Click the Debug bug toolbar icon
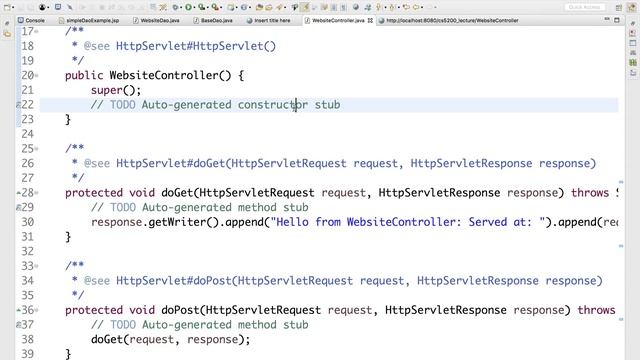This screenshot has width=640, height=360. click(x=176, y=7)
